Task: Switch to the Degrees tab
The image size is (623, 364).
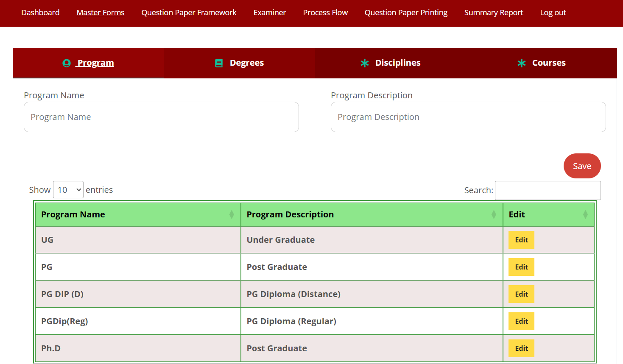Action: [246, 63]
